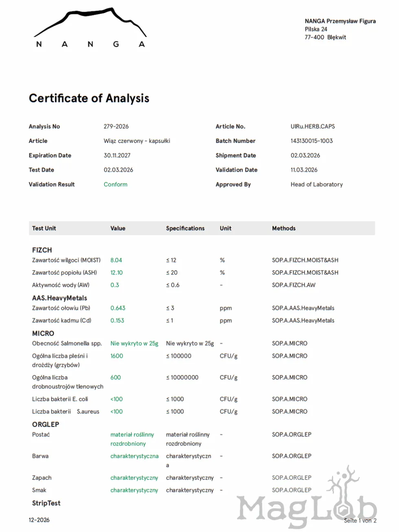Click lead content value "0.643"

(x=118, y=308)
